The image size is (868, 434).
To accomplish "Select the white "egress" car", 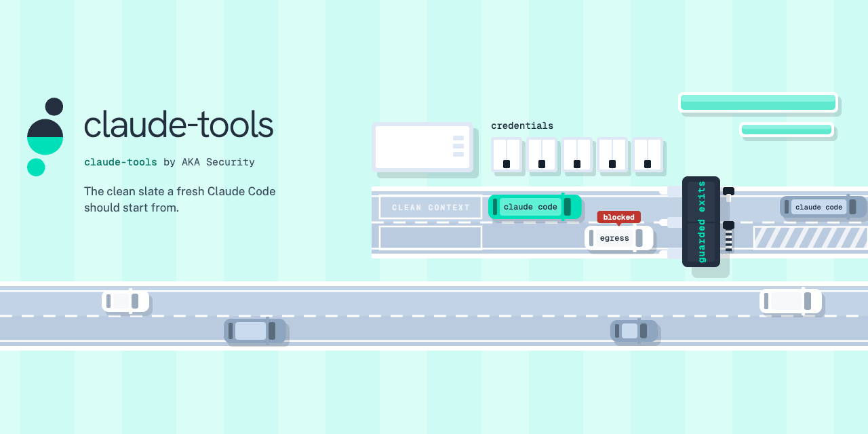I will [618, 238].
